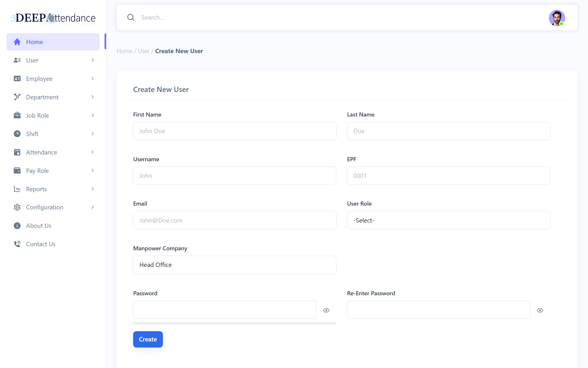Follow the User breadcrumb link
Viewport: 588px width, 368px height.
(x=143, y=51)
